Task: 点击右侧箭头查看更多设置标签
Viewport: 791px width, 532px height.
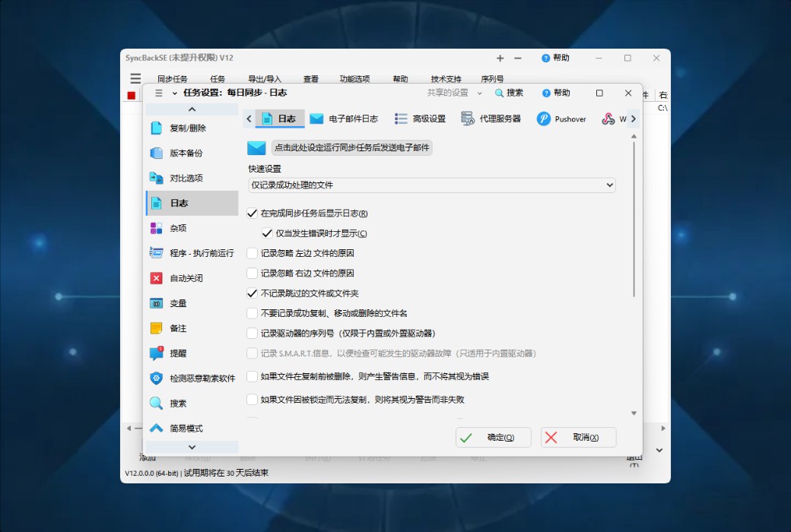Action: [x=634, y=119]
